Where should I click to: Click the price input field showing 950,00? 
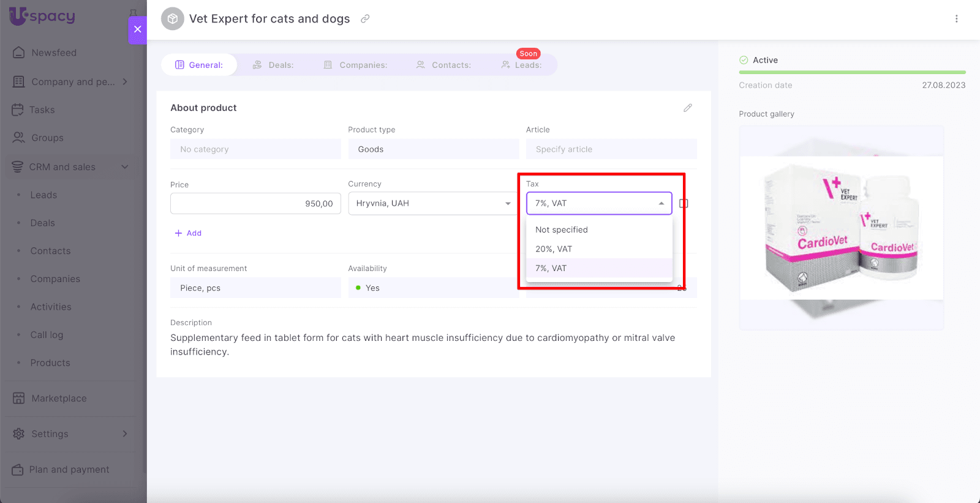coord(255,204)
